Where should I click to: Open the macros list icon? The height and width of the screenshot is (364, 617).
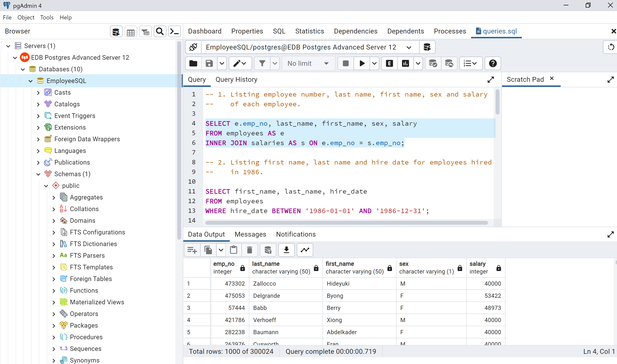[x=470, y=63]
